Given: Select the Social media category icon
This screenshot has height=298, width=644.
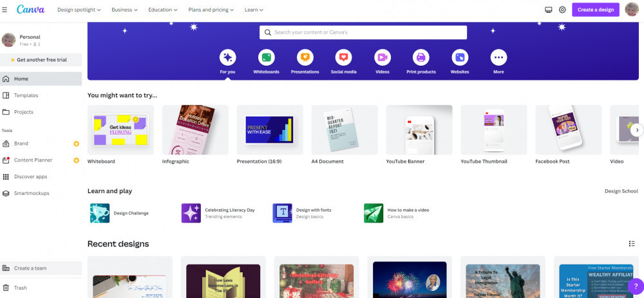Looking at the screenshot, I should pos(343,57).
